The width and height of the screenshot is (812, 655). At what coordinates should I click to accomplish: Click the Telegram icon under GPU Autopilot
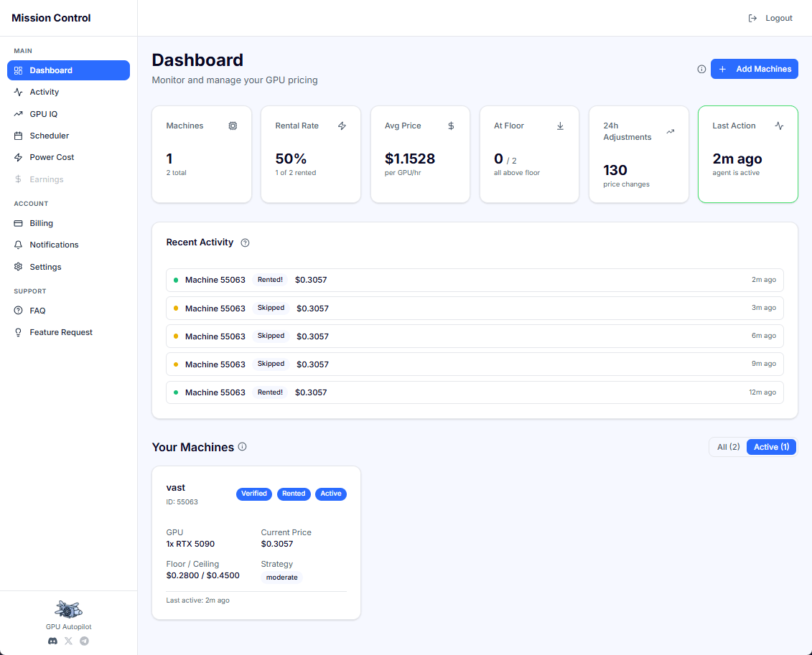[84, 641]
